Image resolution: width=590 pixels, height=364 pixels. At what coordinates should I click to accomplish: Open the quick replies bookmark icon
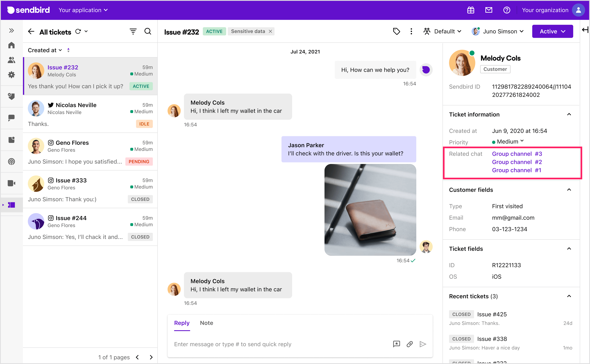[x=396, y=344]
